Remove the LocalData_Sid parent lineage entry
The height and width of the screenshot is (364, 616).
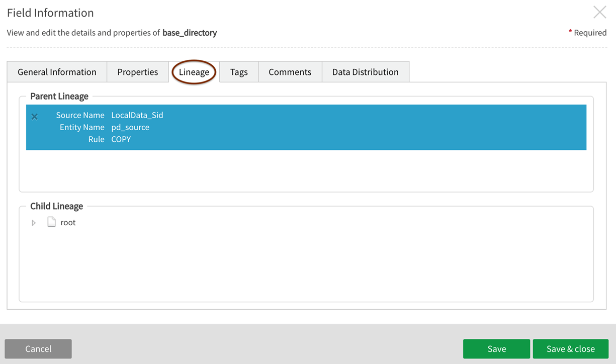(x=34, y=117)
